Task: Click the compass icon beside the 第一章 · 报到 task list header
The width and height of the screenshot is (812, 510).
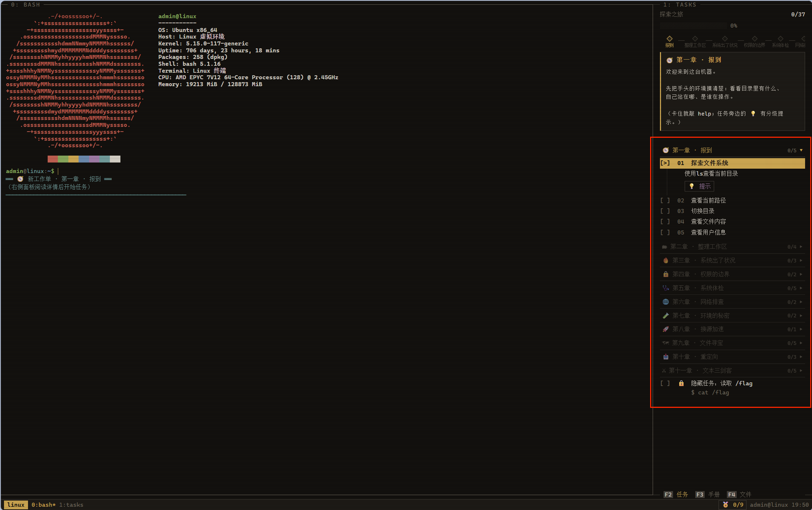Action: (665, 150)
